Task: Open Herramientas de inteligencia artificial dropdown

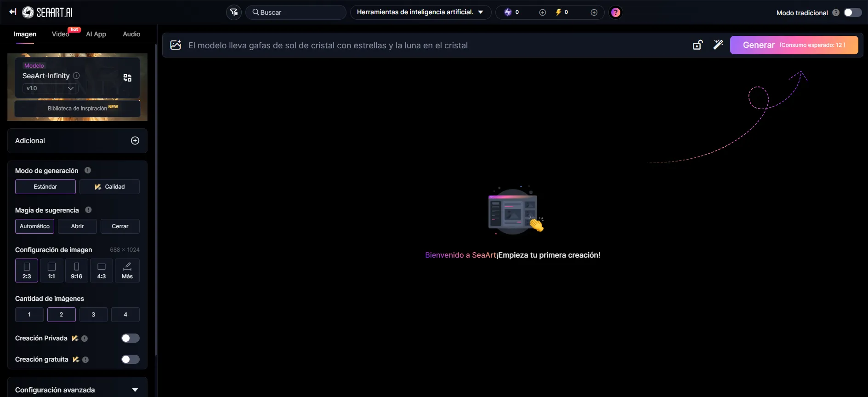Action: (x=420, y=12)
